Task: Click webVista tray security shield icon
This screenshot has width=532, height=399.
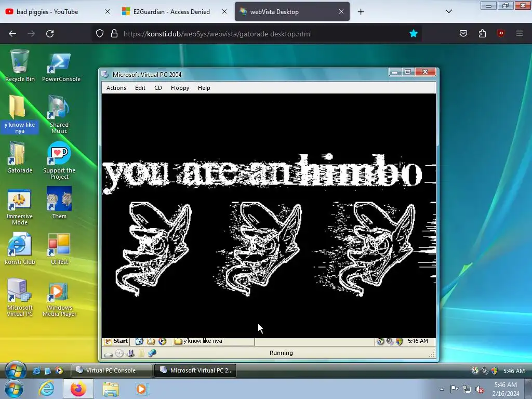Action: tap(495, 371)
